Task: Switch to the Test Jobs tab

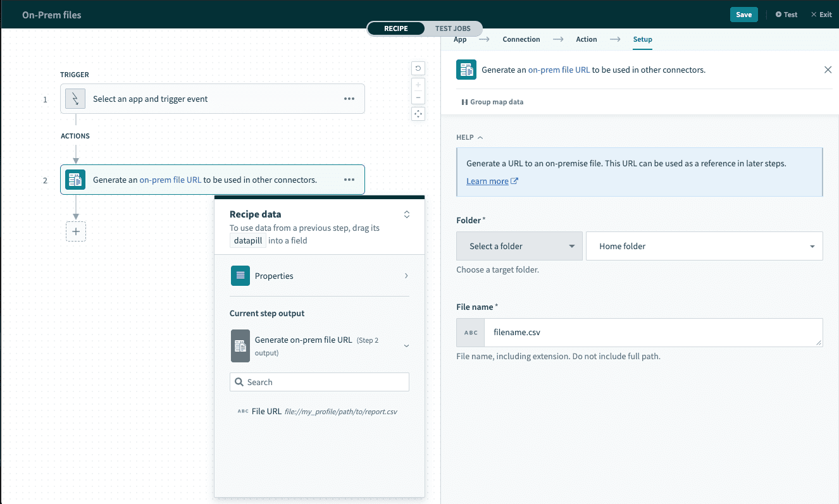Action: click(452, 28)
